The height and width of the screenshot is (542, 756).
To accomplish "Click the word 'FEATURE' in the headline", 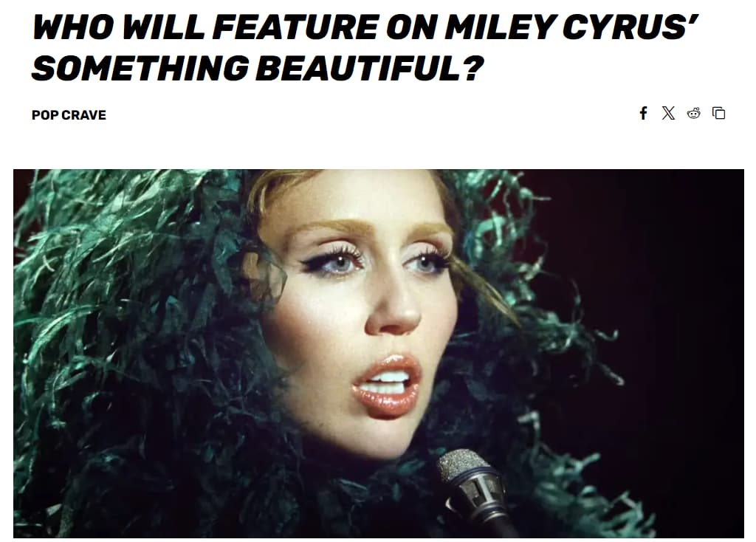I will click(295, 27).
